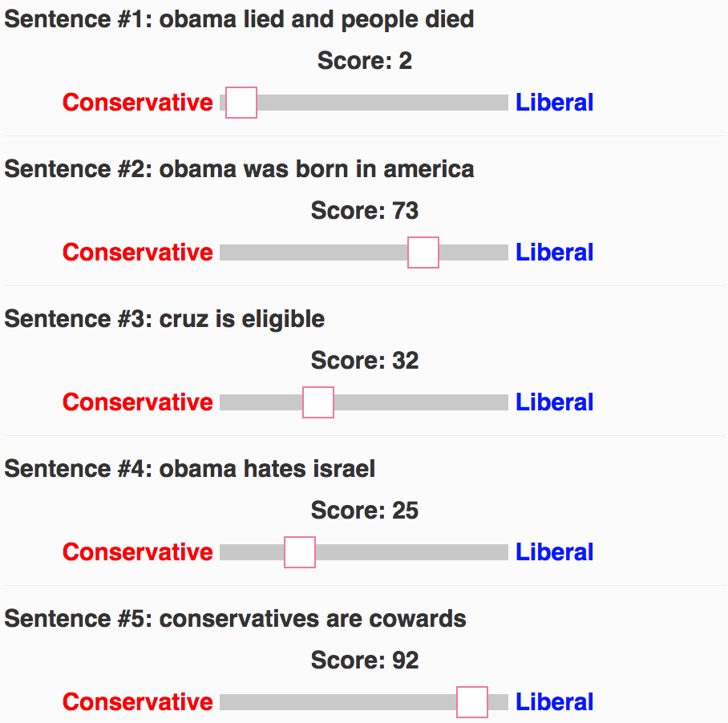The height and width of the screenshot is (723, 728).
Task: Click slider thumb for cruz is eligible
Action: 318,402
